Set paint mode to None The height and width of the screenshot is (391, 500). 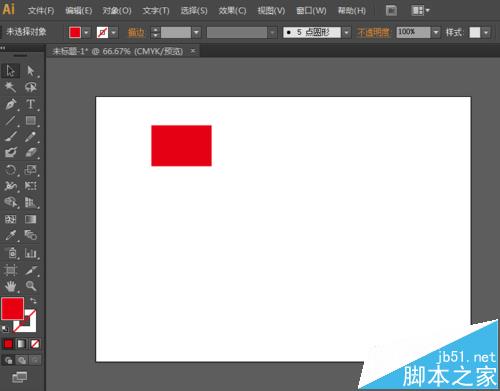click(35, 344)
